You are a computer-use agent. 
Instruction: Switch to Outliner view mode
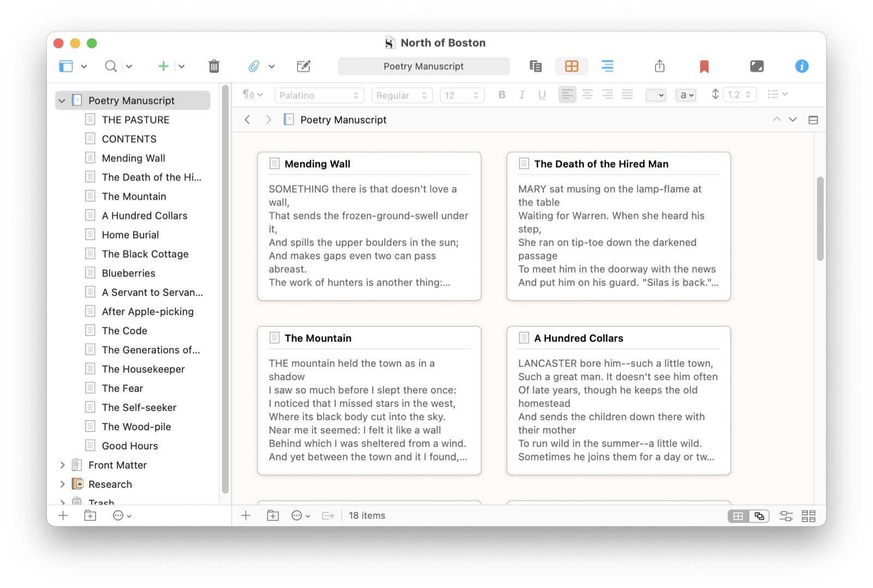(x=607, y=67)
